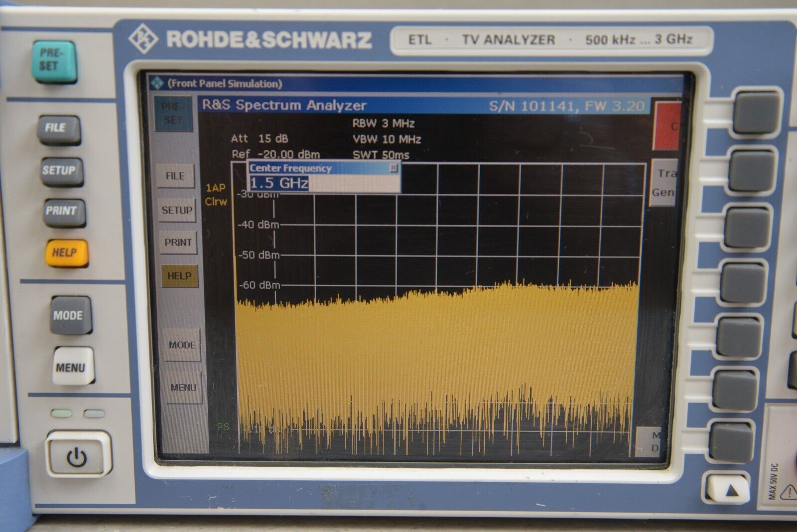Push the third gray softkey beside the screen

747,228
